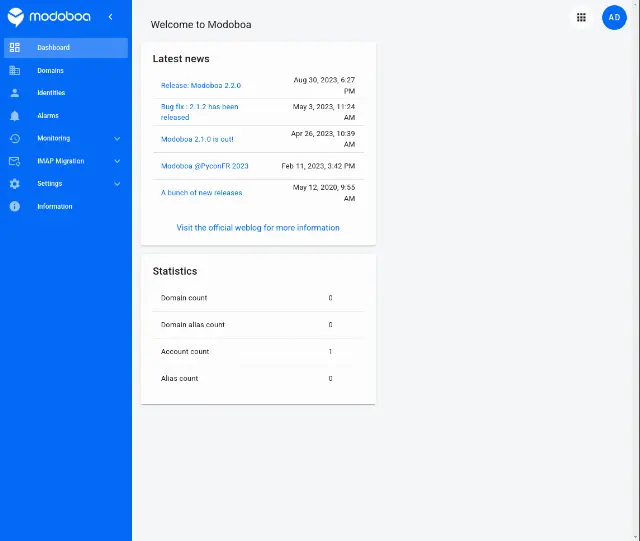Select the Settings menu label
Viewport: 640px width, 541px height.
pos(50,184)
